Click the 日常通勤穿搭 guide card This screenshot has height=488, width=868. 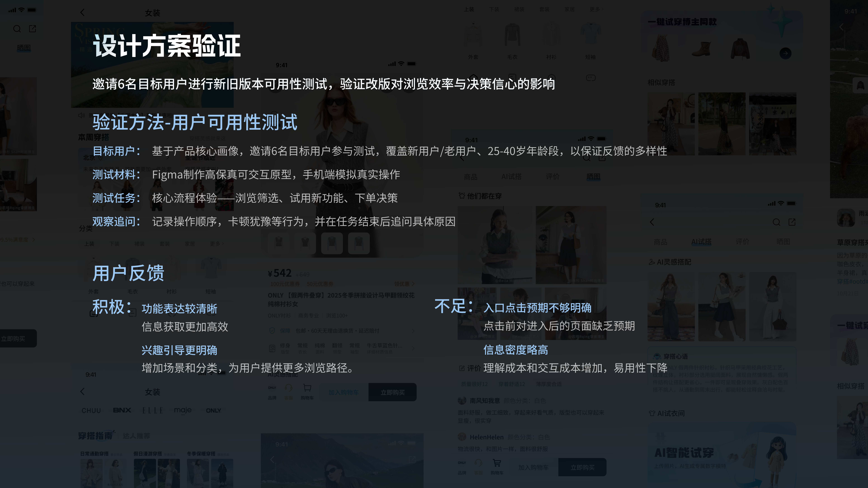[x=103, y=469]
